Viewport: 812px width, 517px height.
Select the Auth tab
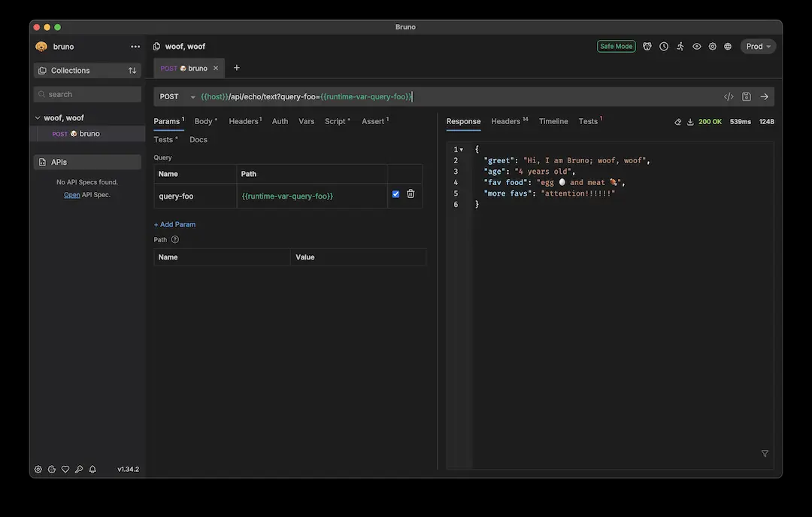(280, 121)
